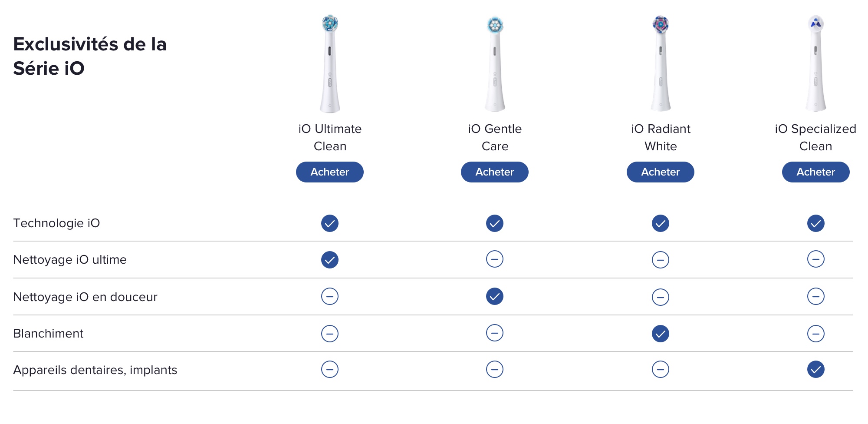Click Acheter for iO Gentle Care

[x=494, y=172]
